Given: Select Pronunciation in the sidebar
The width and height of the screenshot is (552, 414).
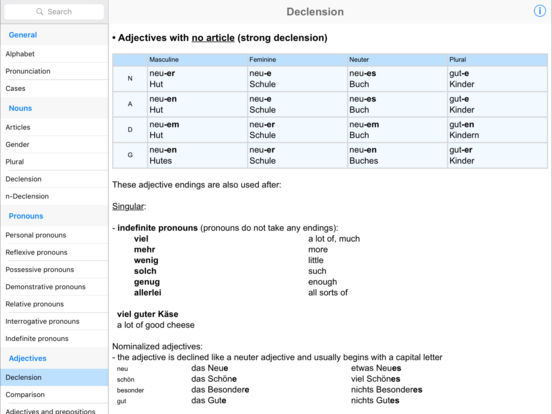Looking at the screenshot, I should [x=54, y=71].
